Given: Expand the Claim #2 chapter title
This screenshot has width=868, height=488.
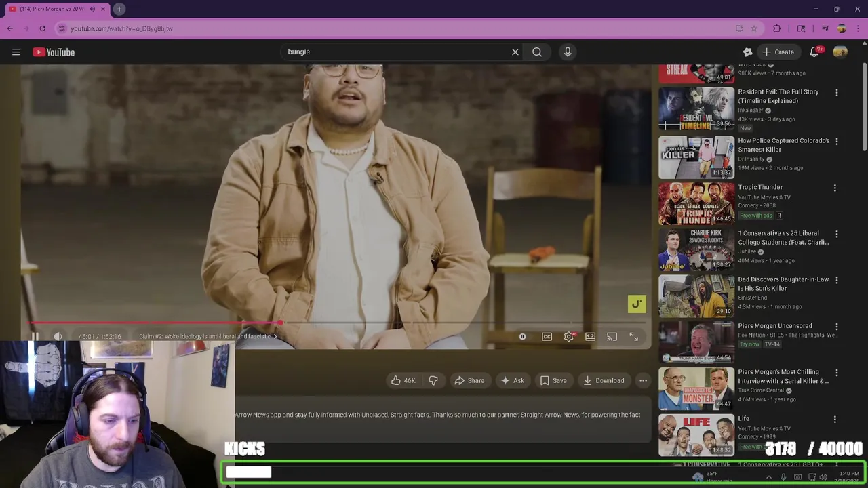Looking at the screenshot, I should (x=208, y=337).
